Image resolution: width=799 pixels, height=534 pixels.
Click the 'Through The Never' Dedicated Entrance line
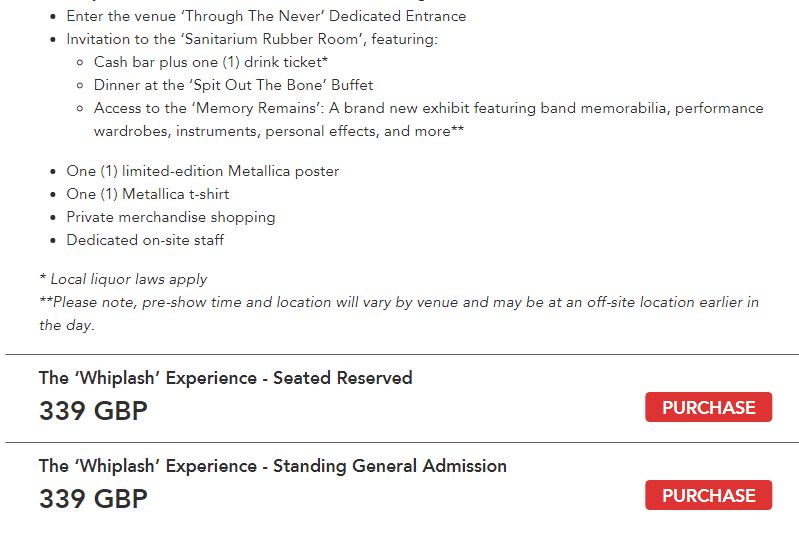tap(266, 16)
